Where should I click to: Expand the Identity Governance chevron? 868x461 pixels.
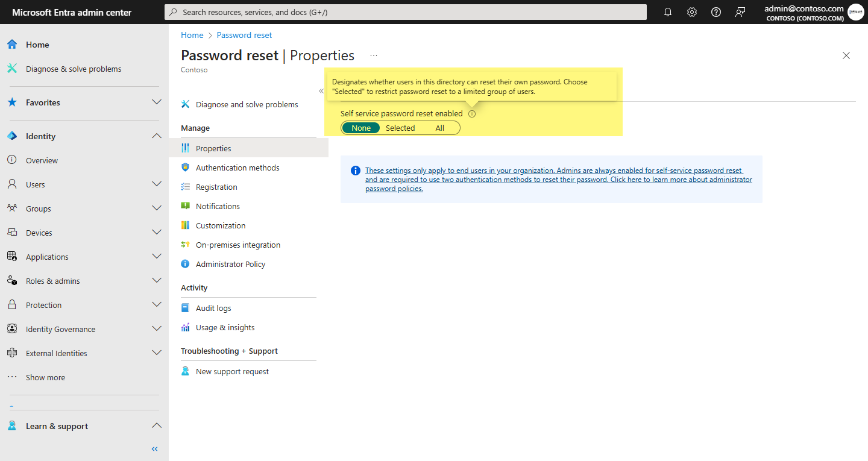[x=157, y=329]
